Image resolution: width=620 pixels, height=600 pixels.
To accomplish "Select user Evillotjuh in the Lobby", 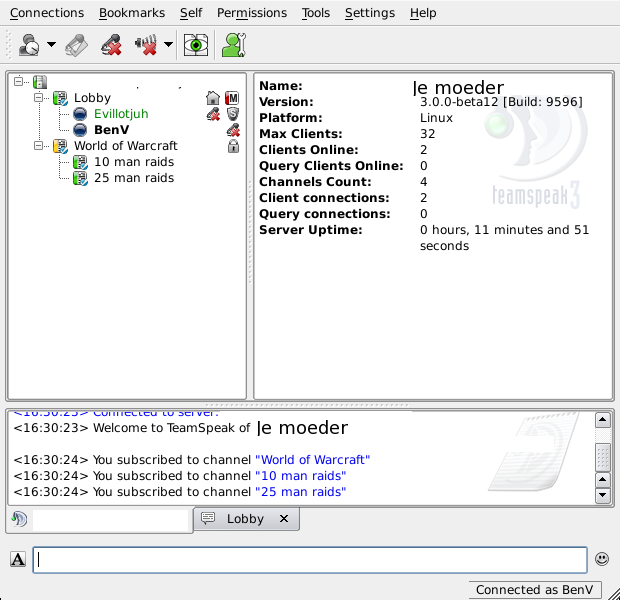I will pos(121,114).
